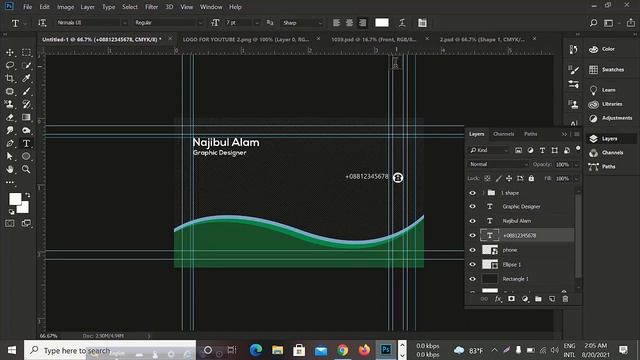Open the Window menu

tap(211, 7)
